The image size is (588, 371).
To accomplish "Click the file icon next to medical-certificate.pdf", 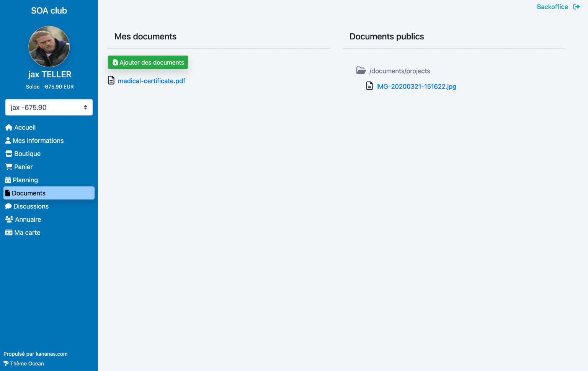I will (x=111, y=80).
